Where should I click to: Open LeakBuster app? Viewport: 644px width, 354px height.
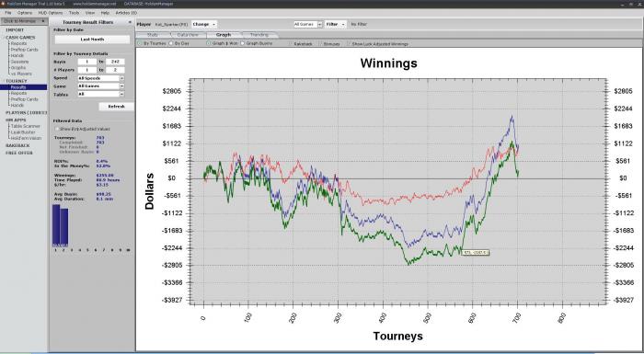[23, 132]
